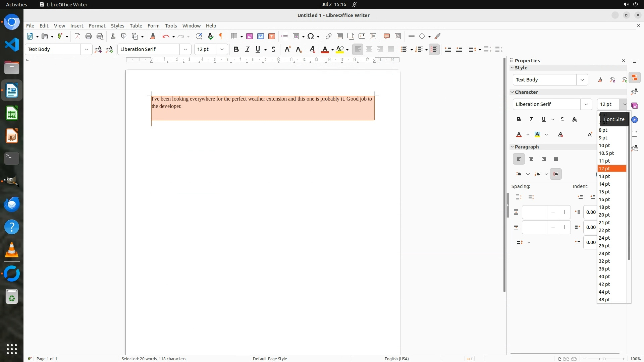
Task: Open the Paragraph Style dropdown in toolbar
Action: pos(87,49)
